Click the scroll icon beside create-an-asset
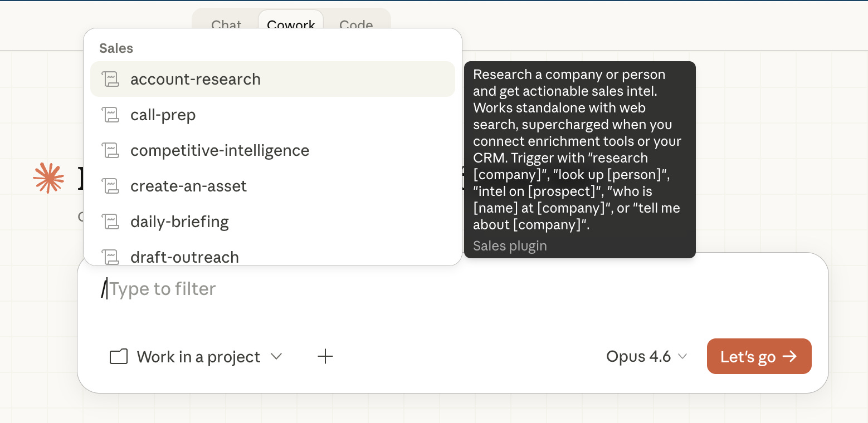 111,186
